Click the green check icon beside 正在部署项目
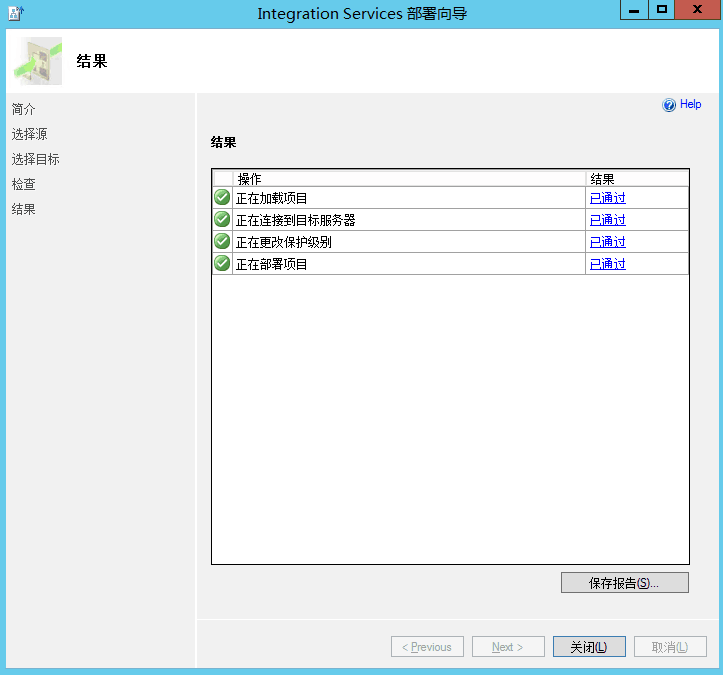 point(222,263)
